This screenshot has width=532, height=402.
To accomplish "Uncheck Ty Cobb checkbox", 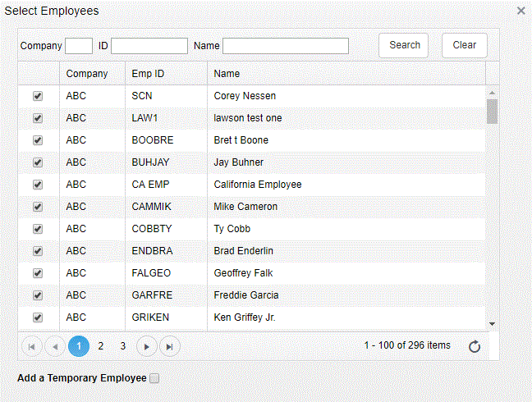I will [x=38, y=229].
